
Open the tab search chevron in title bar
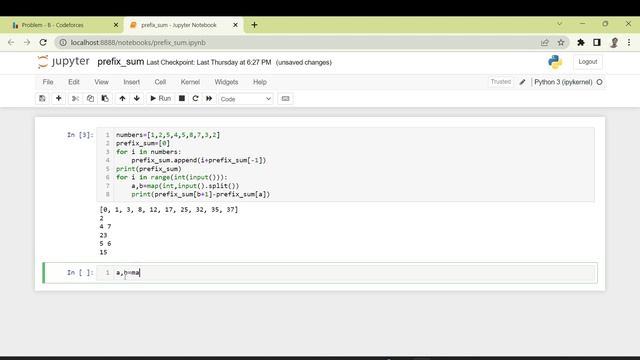coord(560,24)
